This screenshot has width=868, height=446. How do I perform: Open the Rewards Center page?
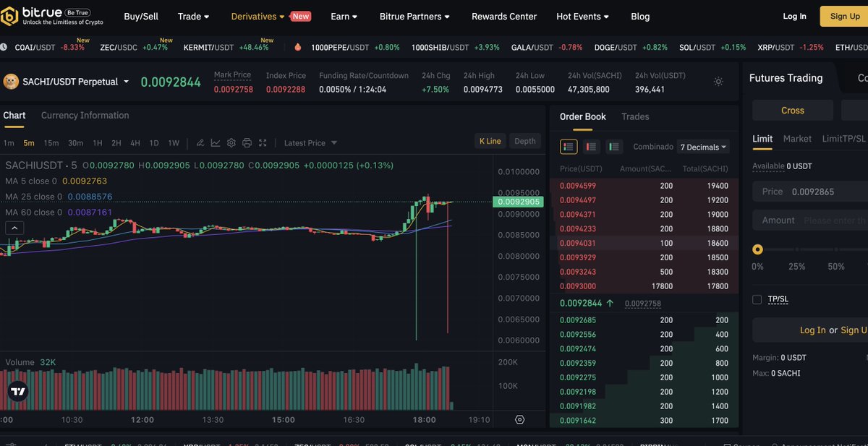[x=503, y=16]
